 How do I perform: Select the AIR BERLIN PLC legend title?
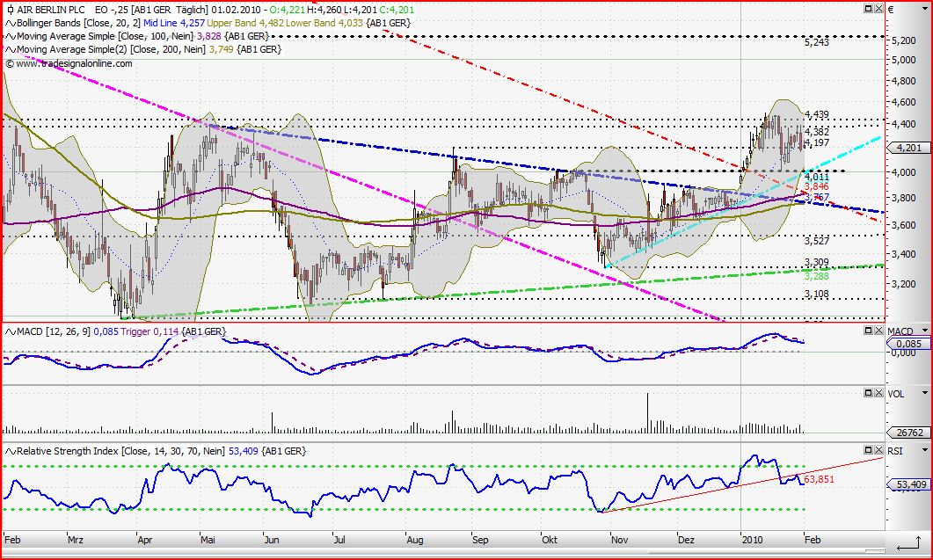click(51, 10)
